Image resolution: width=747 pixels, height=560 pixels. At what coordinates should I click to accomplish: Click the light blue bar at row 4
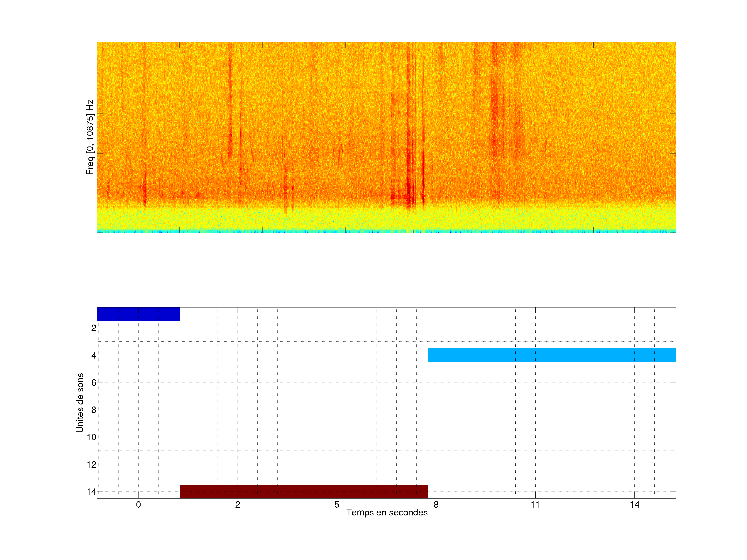551,355
